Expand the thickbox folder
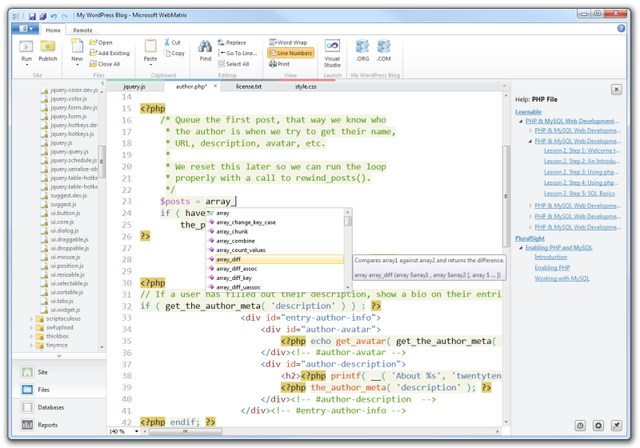Screen dimensions: 640x448 pyautogui.click(x=31, y=336)
